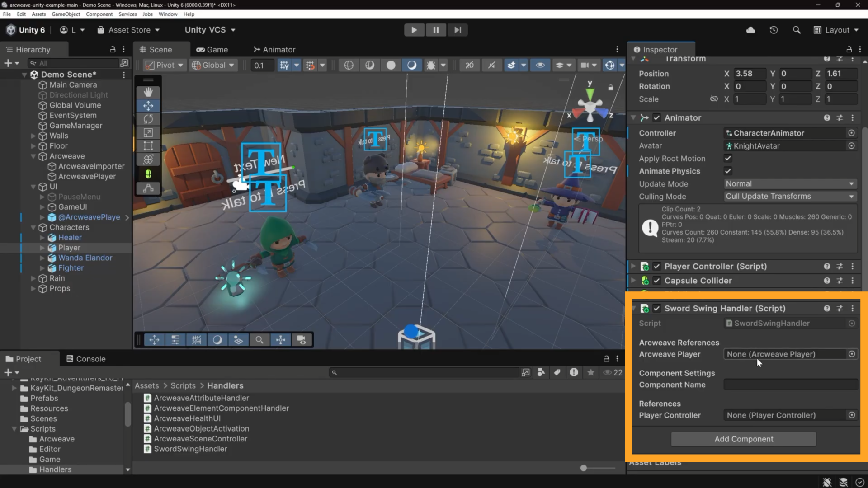Switch to the Console tab

coord(86,359)
